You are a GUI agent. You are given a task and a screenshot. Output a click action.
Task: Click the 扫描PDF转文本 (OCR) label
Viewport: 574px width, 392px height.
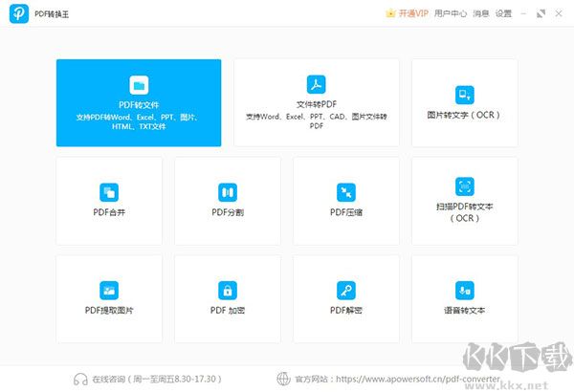(465, 212)
